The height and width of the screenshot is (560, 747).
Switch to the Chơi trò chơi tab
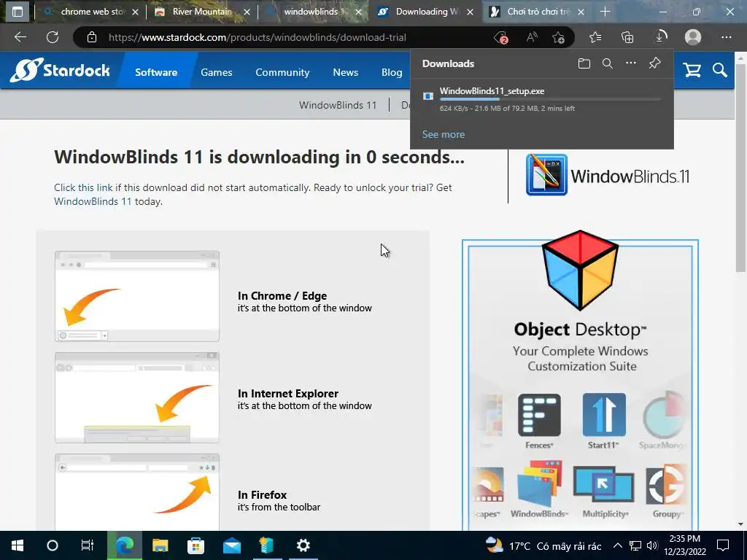pos(538,12)
